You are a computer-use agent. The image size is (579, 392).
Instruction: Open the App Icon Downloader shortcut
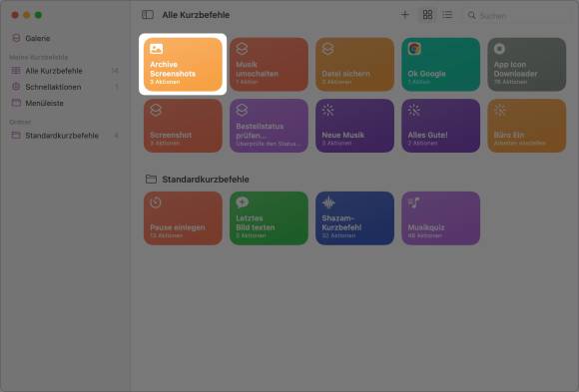point(527,64)
